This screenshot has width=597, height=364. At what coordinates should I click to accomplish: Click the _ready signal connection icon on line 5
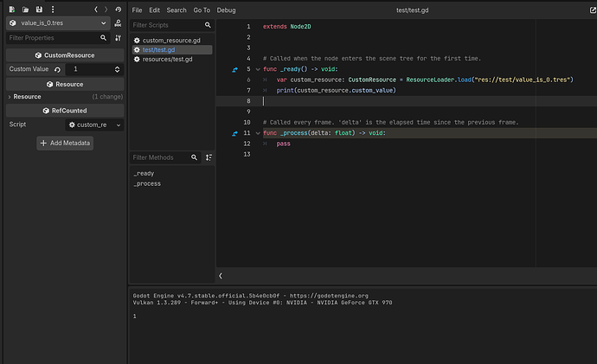[235, 70]
